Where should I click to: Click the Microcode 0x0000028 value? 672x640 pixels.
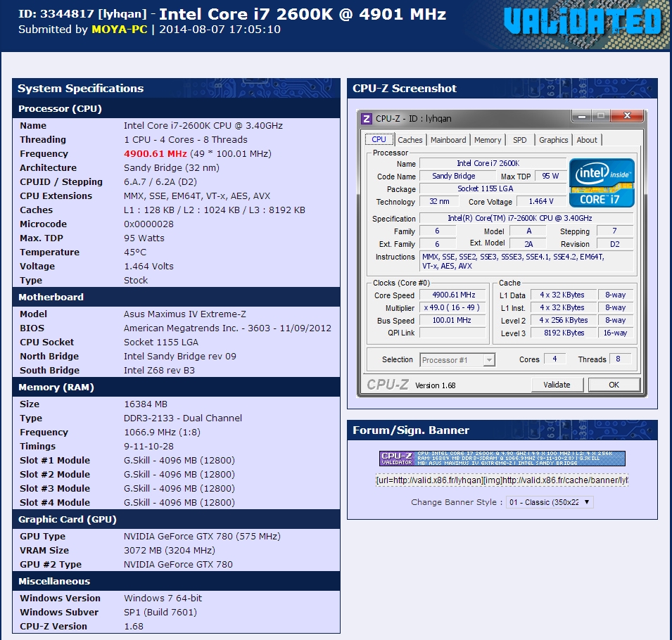click(148, 224)
